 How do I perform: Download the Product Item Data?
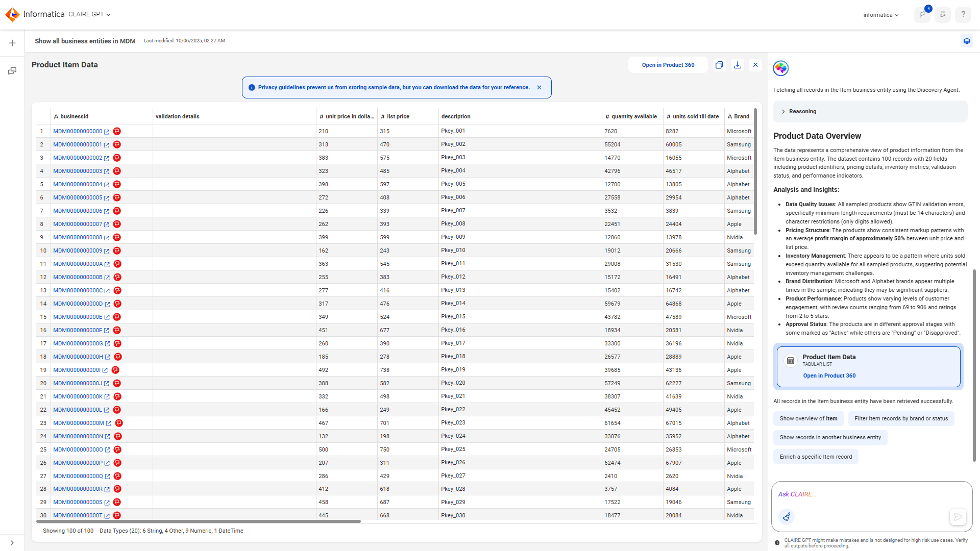(738, 65)
